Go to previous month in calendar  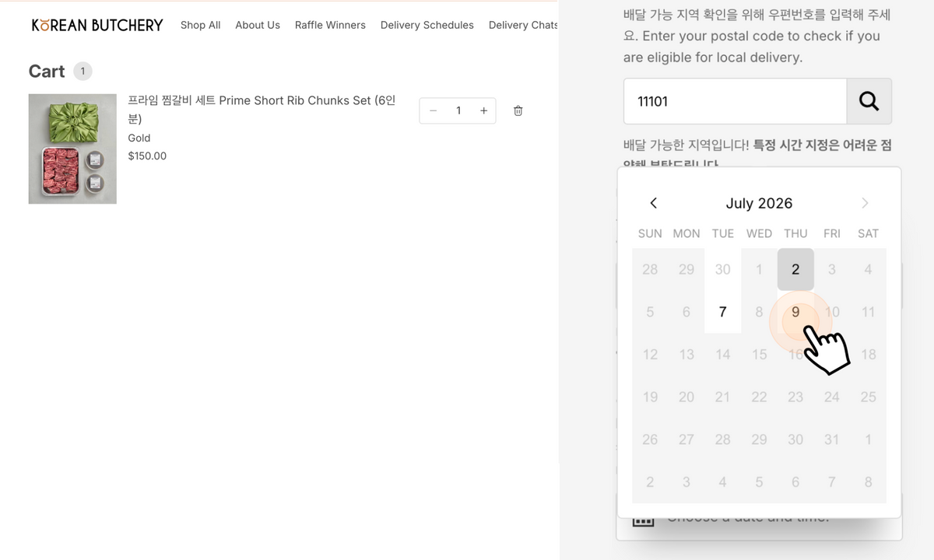pos(653,203)
